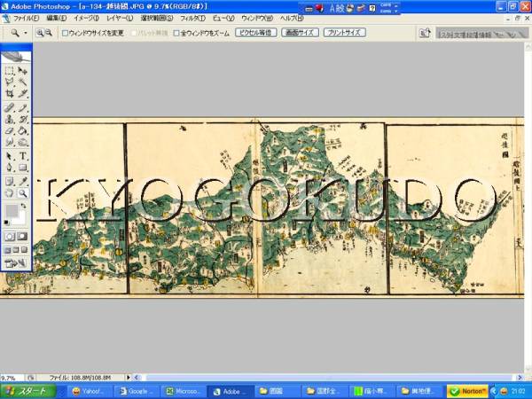Click the horizontal scrollbar track
This screenshot has height=399, width=532.
[x=327, y=378]
